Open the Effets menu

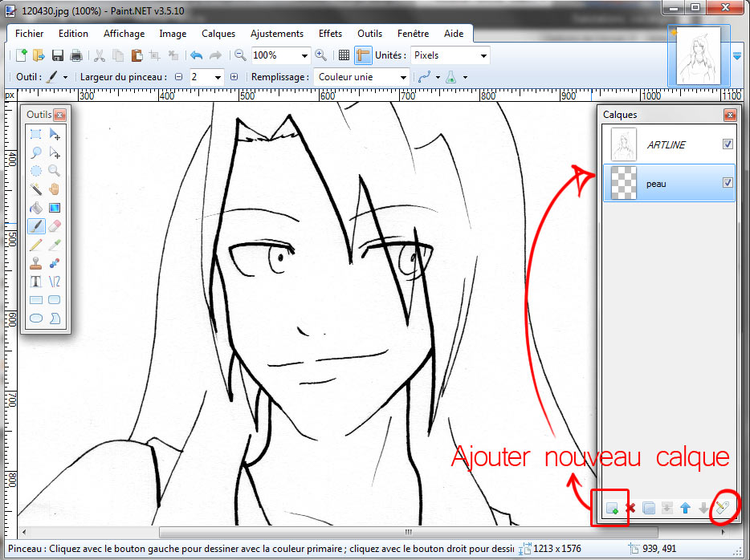tap(330, 34)
